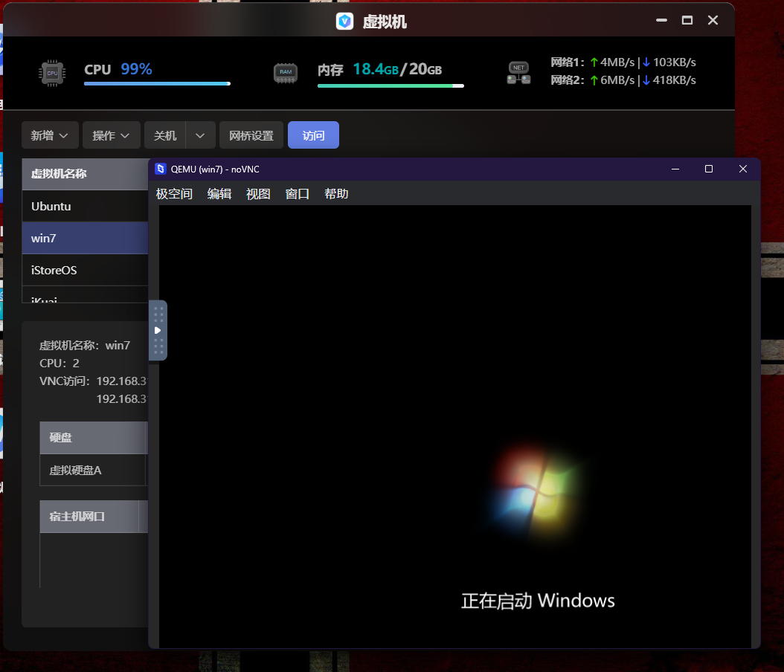Maximize the QEMU noVNC window
The image size is (784, 672).
[x=708, y=169]
